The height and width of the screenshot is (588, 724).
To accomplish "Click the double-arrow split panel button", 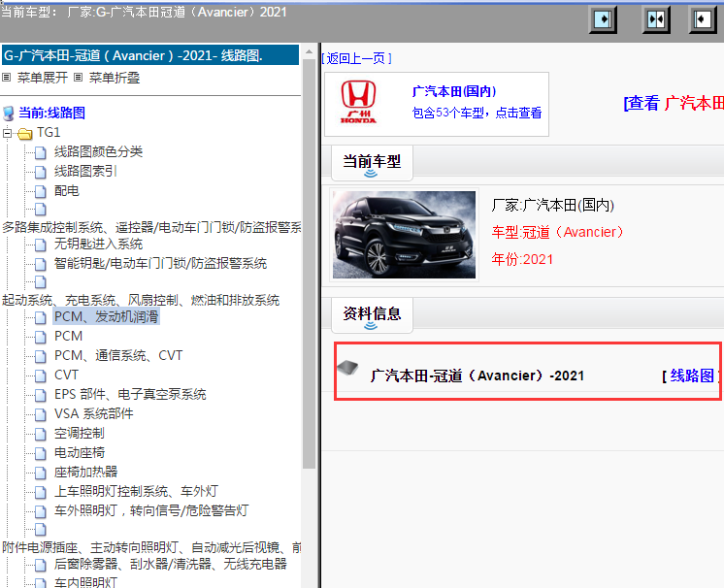I will [656, 19].
